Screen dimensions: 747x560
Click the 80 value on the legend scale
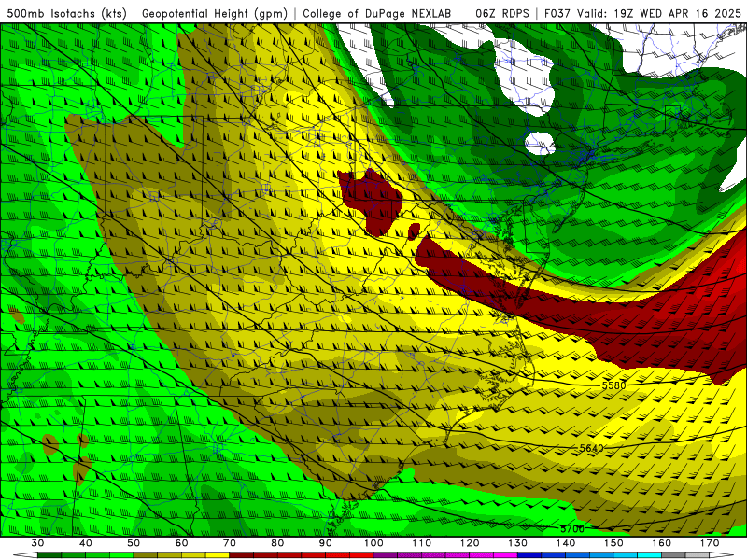click(x=277, y=543)
